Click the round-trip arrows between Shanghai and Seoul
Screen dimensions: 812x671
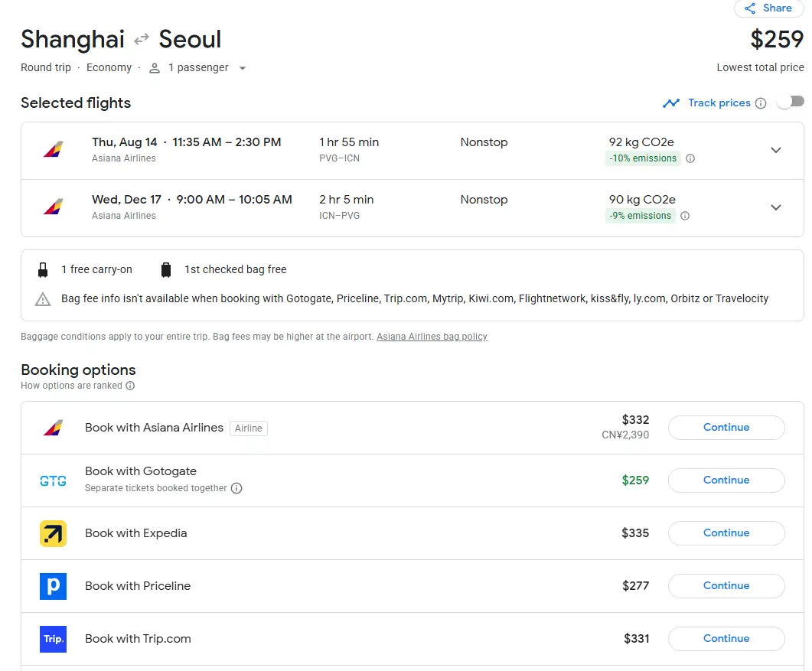coord(142,39)
